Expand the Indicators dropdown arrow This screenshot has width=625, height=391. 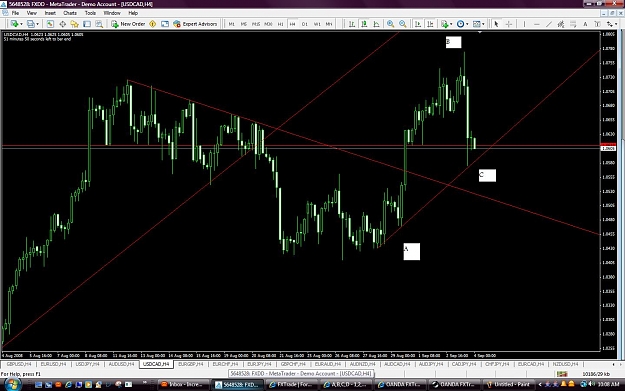tap(451, 24)
